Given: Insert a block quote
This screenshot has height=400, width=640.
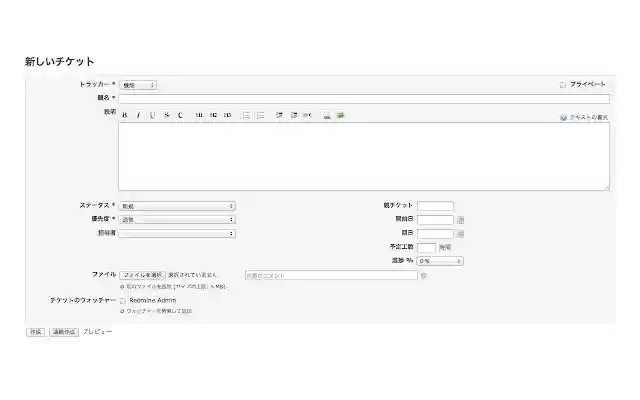Looking at the screenshot, I should pos(279,116).
